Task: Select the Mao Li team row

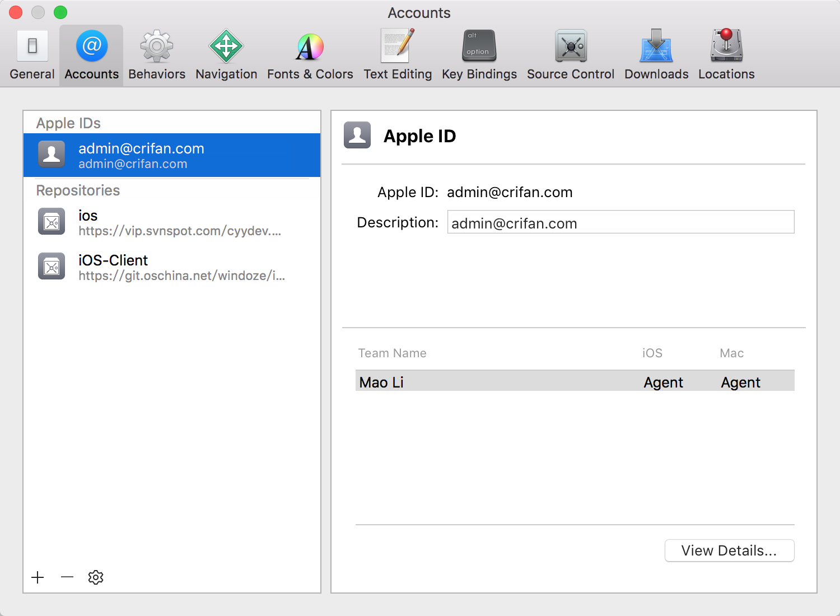Action: coord(575,381)
